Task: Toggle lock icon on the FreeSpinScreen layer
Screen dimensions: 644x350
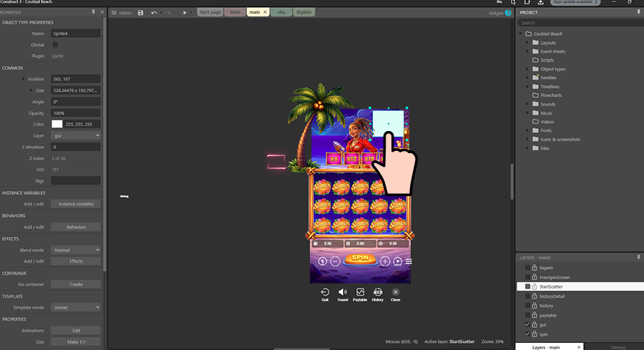Action: tap(535, 277)
